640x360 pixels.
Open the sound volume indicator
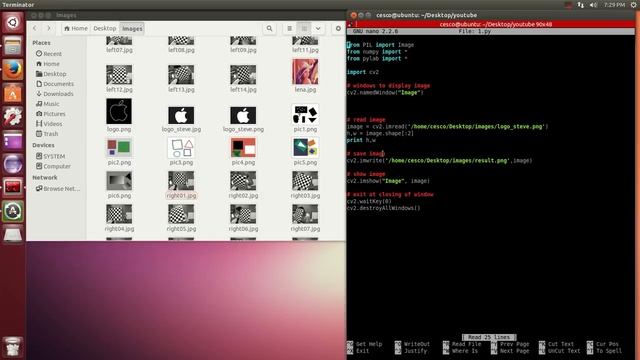click(x=593, y=5)
